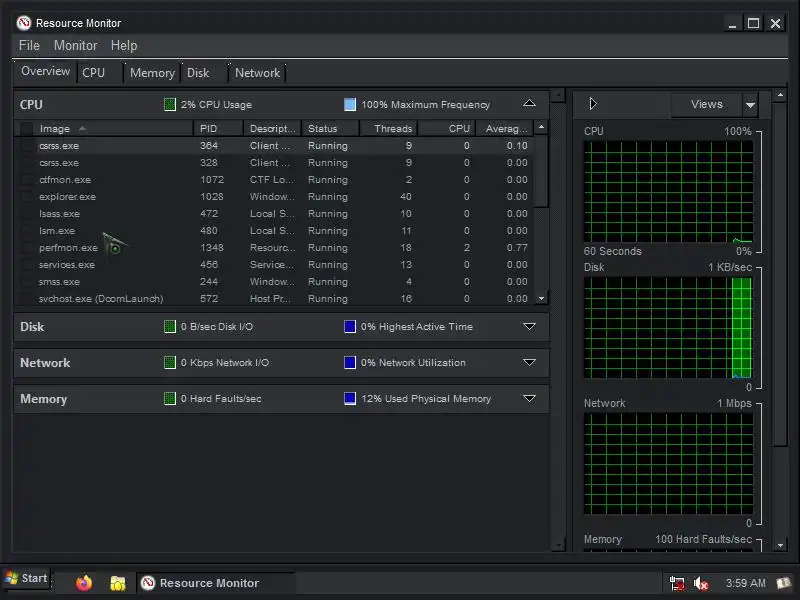Collapse graphs pane with the arrow icon

click(x=592, y=104)
